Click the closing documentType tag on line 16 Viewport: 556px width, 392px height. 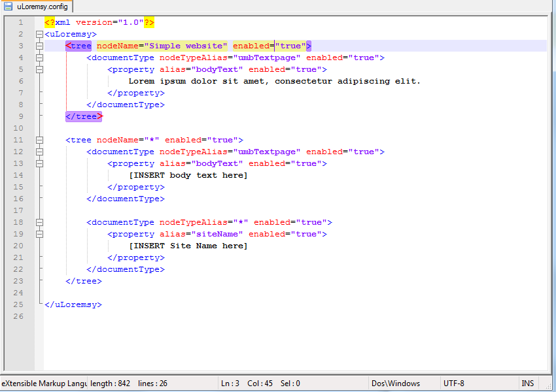[126, 199]
